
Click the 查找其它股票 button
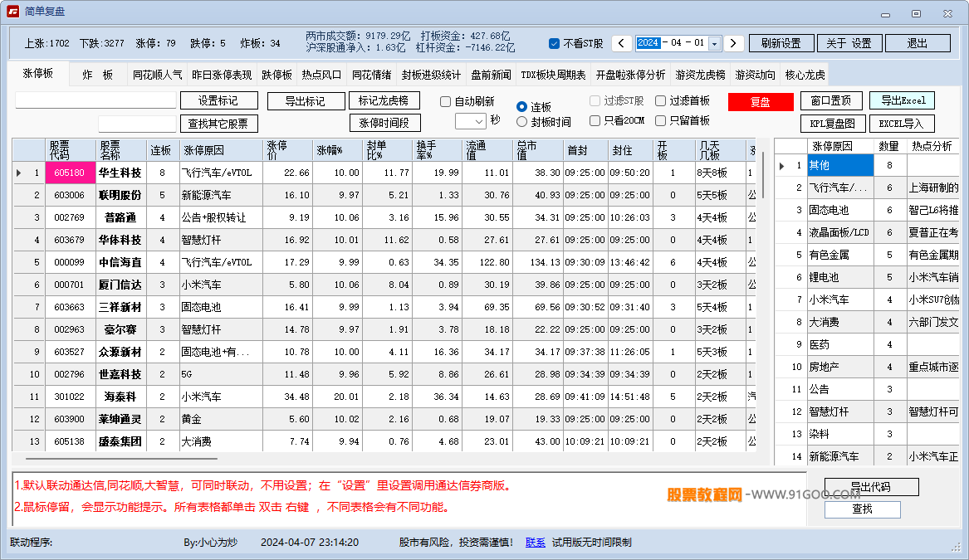point(218,124)
